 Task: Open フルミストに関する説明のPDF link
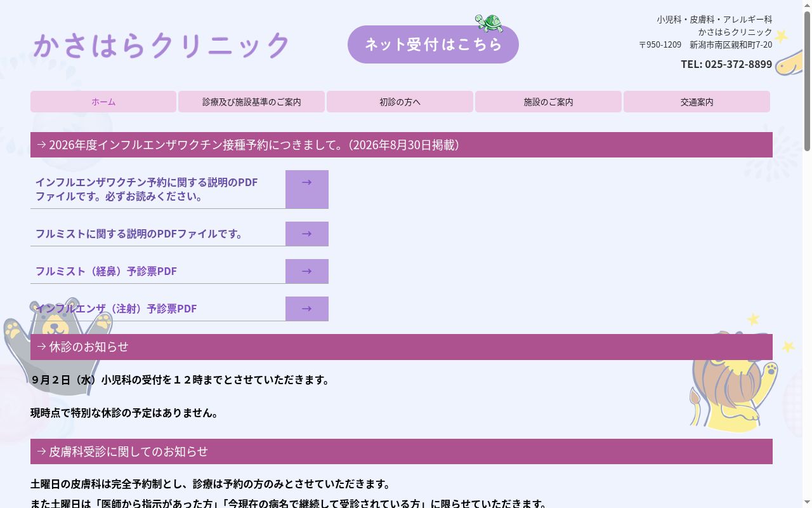[x=141, y=234]
